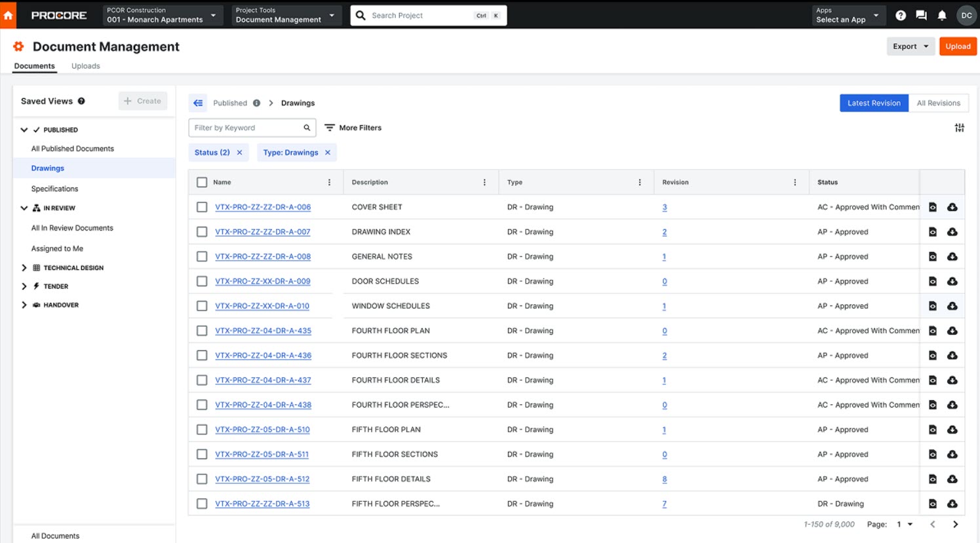Collapse the saved views sidebar panel
This screenshot has width=980, height=543.
(x=198, y=103)
